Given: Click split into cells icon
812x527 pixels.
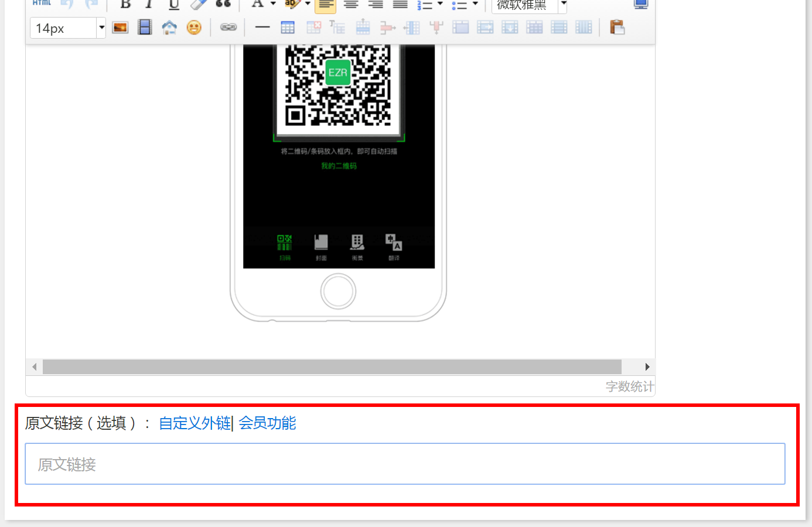Looking at the screenshot, I should tap(534, 27).
